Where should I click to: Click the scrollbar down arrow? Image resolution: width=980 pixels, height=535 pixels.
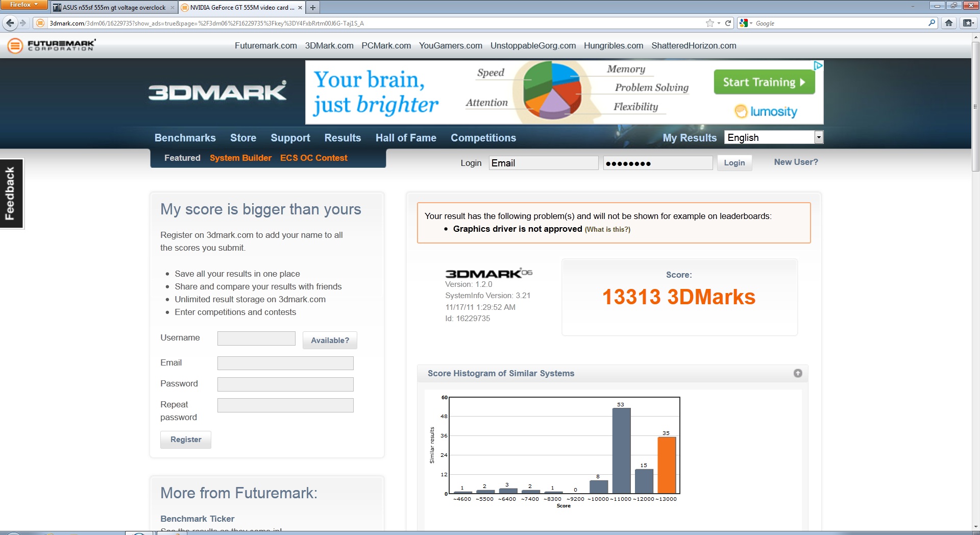975,526
